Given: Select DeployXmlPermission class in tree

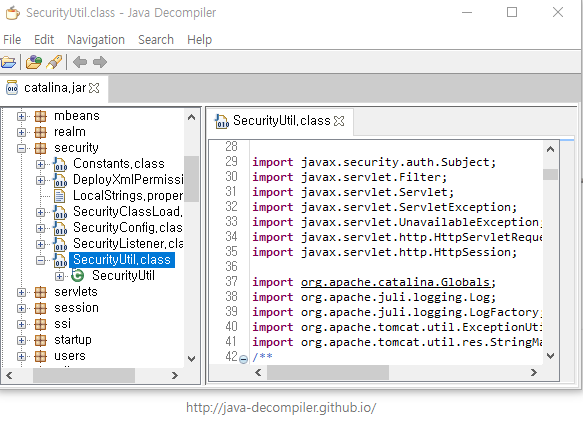Looking at the screenshot, I should (128, 180).
